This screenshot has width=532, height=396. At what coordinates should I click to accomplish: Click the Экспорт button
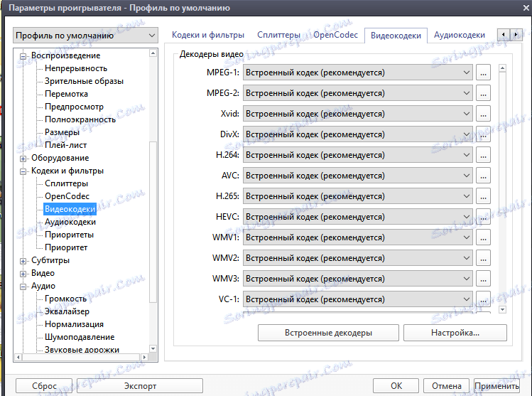(x=140, y=386)
